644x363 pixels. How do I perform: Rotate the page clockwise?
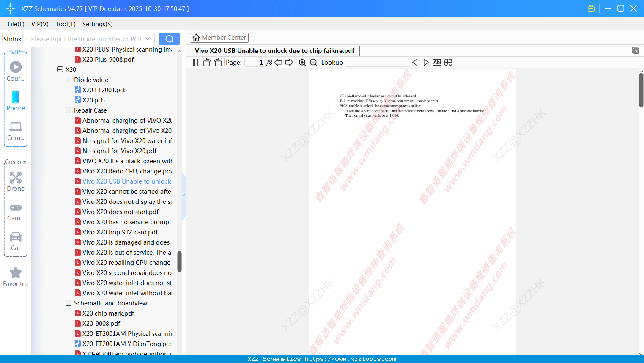(218, 63)
